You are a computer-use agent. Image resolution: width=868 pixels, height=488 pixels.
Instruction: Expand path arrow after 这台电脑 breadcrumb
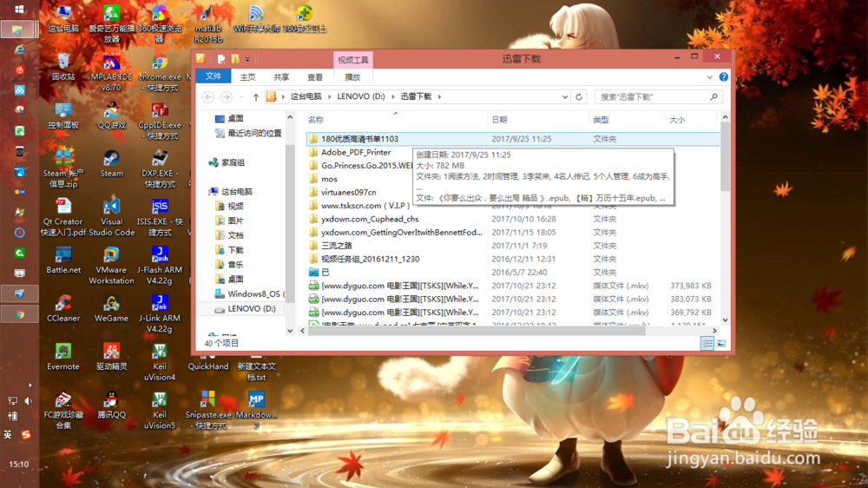[329, 97]
